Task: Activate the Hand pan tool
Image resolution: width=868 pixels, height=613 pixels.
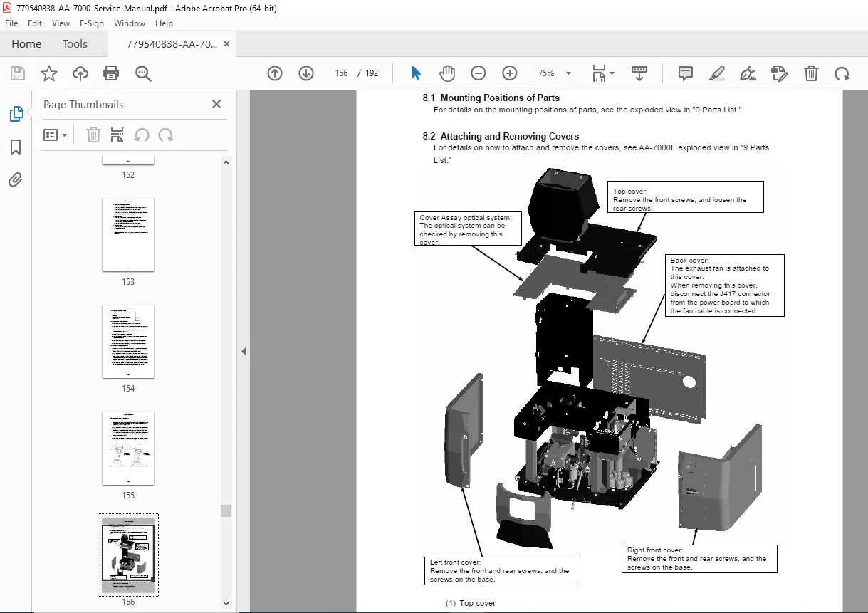Action: [447, 73]
